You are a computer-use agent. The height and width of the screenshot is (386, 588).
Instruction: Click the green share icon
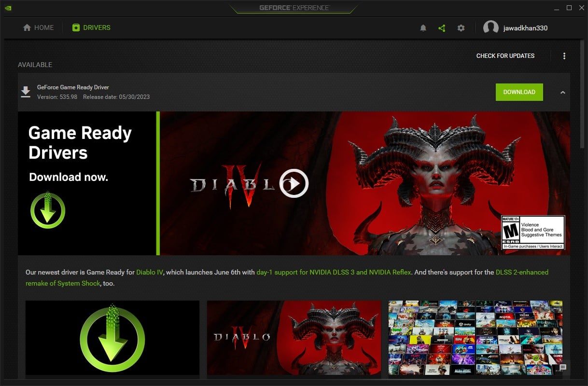[x=442, y=28]
